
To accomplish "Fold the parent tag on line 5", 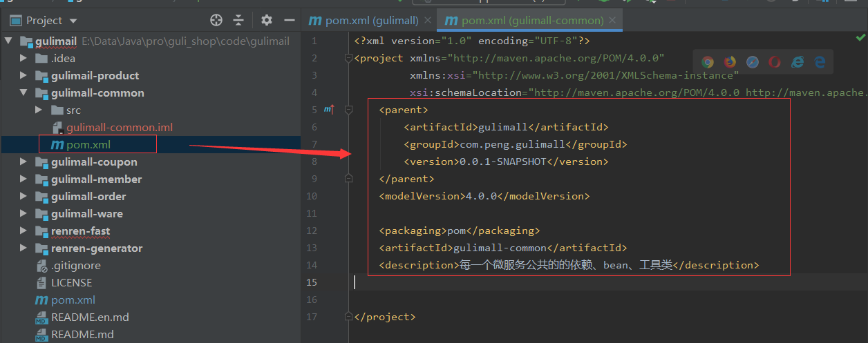I will coord(349,110).
